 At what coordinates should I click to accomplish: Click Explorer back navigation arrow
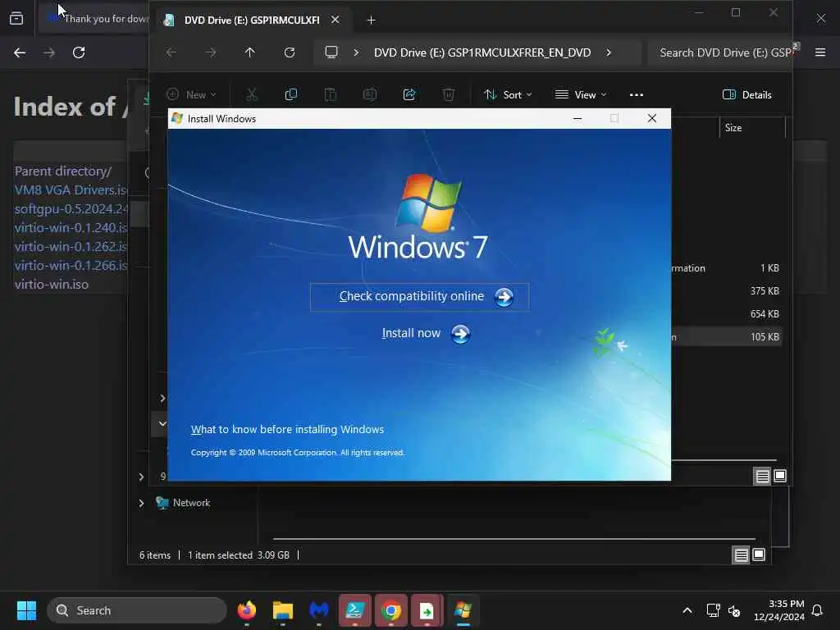tap(171, 52)
